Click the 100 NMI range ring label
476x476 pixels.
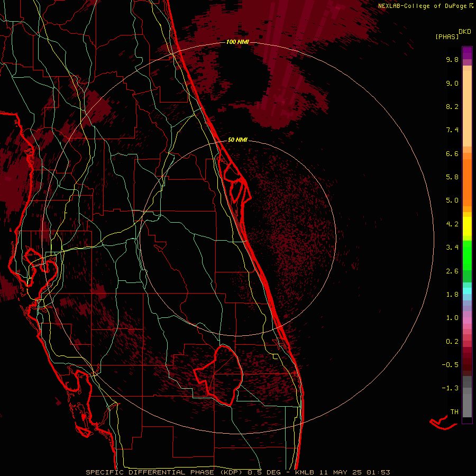237,42
